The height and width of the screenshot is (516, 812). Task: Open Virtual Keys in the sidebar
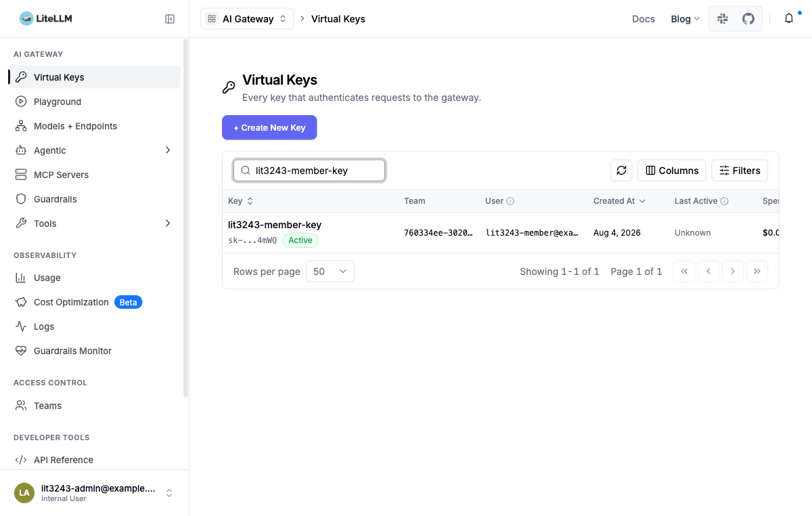[94, 77]
